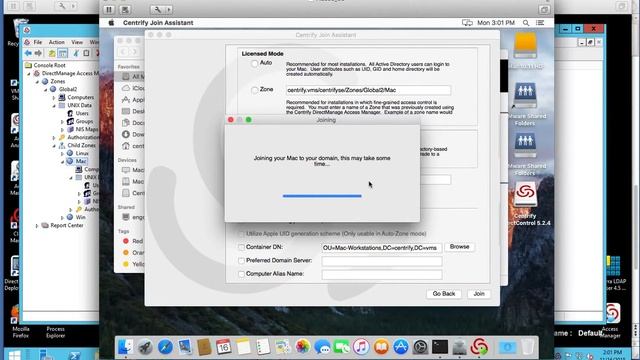Open the Apple menu
The width and height of the screenshot is (640, 360).
tap(111, 23)
